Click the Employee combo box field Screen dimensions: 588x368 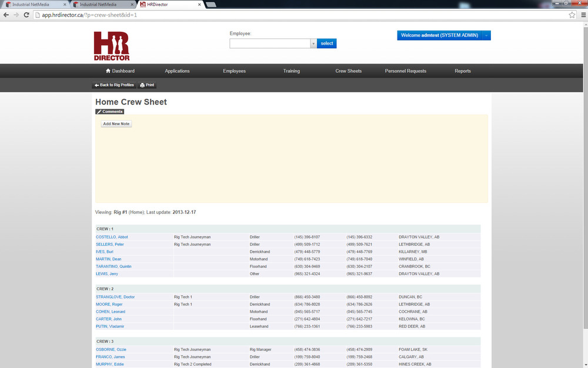270,44
